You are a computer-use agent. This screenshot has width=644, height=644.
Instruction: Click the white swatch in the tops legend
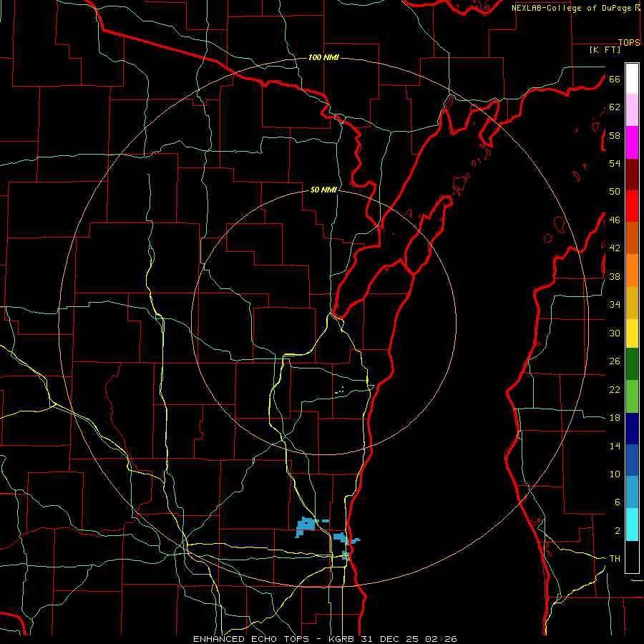coord(632,79)
